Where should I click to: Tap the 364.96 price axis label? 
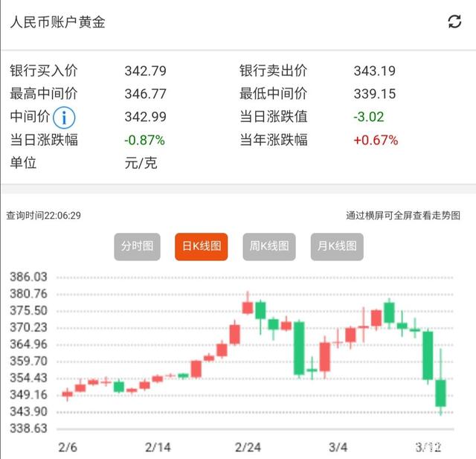[28, 344]
